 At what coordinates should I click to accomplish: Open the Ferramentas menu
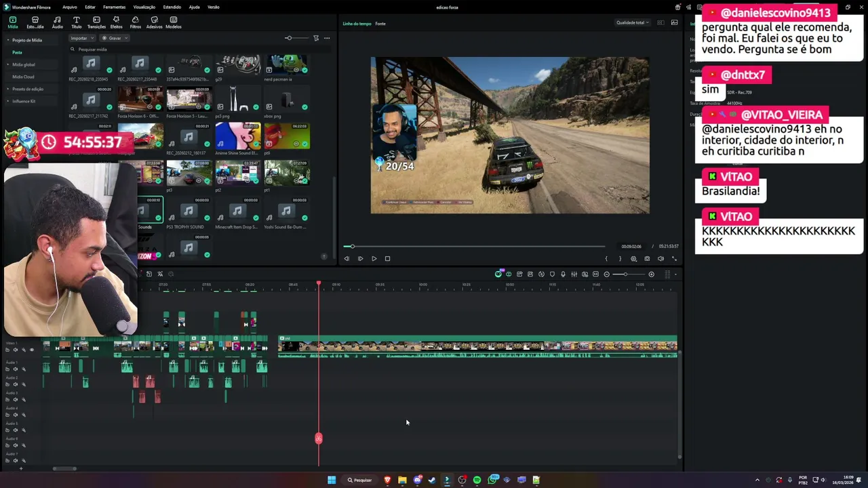pos(114,7)
